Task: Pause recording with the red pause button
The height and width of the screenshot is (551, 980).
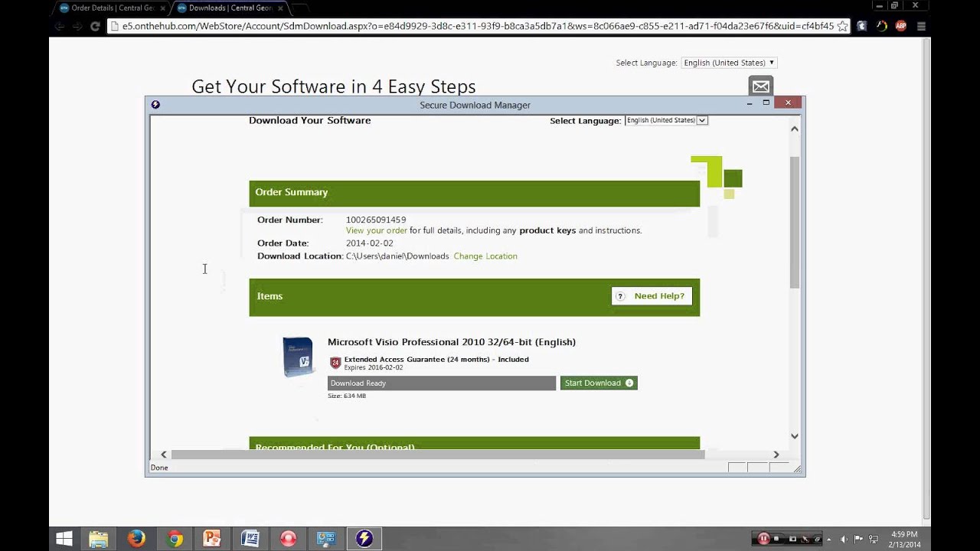Action: [x=763, y=539]
